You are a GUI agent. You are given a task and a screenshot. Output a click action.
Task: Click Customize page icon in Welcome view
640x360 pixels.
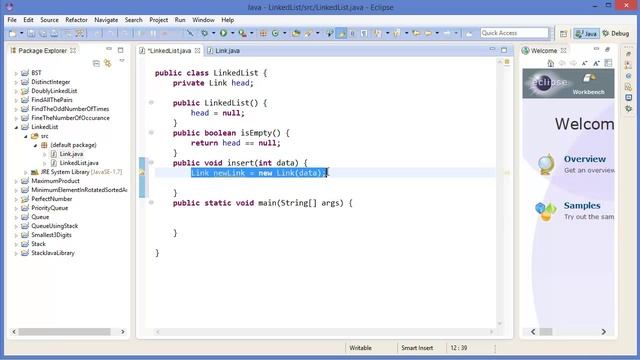coord(608,63)
